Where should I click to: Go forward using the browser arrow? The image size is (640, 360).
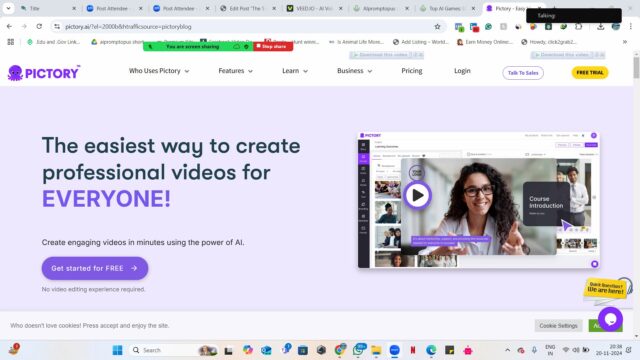pos(24,27)
